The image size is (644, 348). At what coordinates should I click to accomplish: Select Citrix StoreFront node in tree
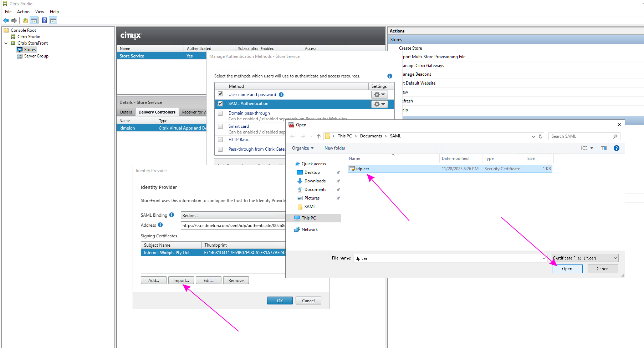tap(32, 43)
